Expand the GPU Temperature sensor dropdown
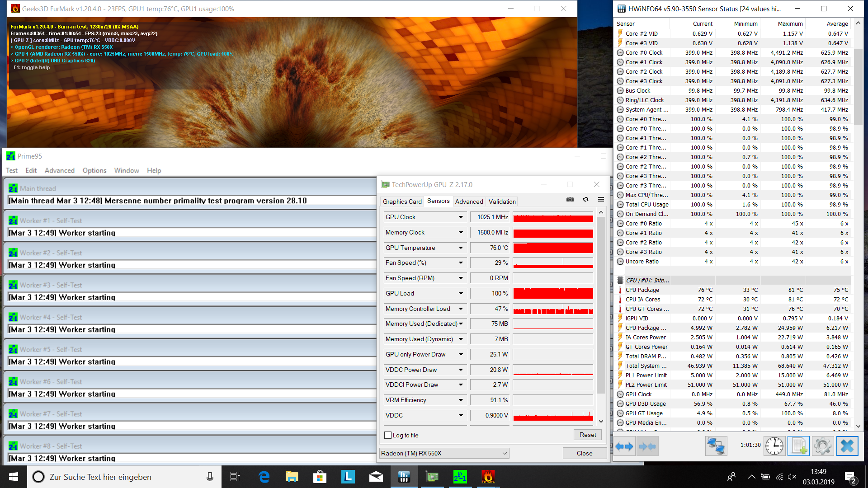868x488 pixels. click(x=461, y=248)
